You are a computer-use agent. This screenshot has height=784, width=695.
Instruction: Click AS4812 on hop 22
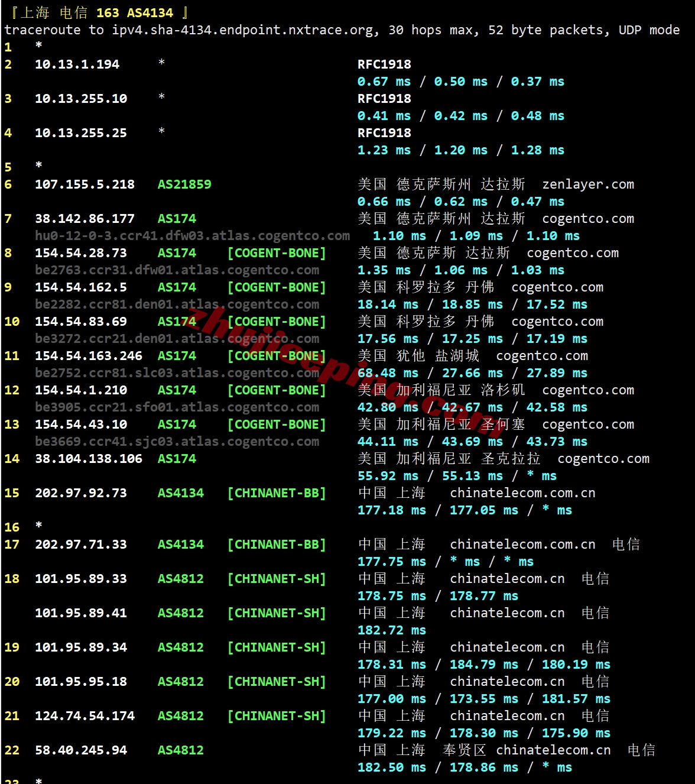(x=181, y=750)
